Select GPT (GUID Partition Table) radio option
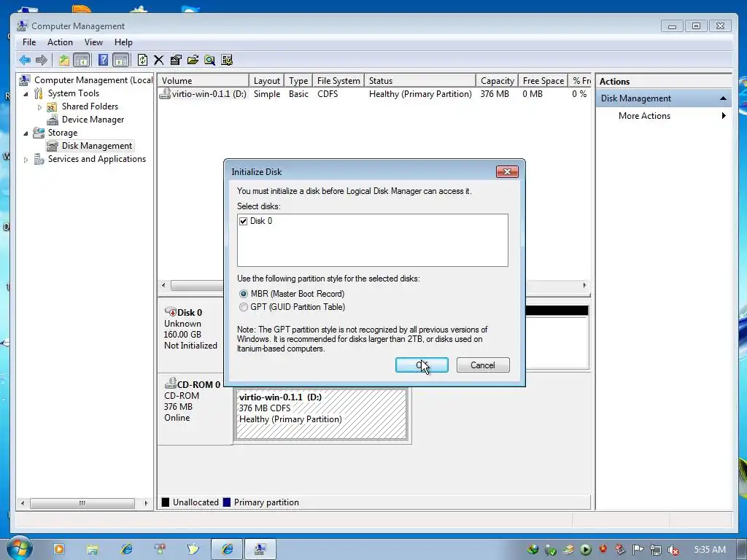747x560 pixels. pyautogui.click(x=244, y=307)
